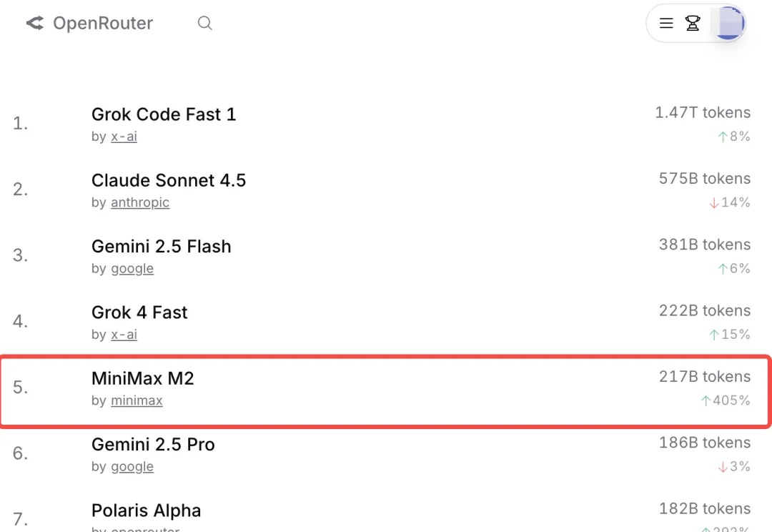The height and width of the screenshot is (532, 772).
Task: Open the google link under Gemini 2.5 Pro
Action: coord(132,467)
